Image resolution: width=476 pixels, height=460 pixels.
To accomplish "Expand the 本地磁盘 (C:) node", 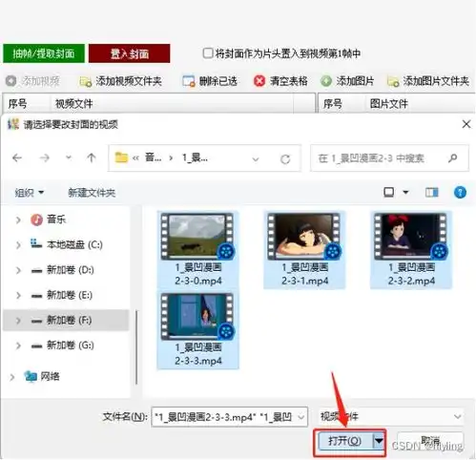I will [18, 245].
